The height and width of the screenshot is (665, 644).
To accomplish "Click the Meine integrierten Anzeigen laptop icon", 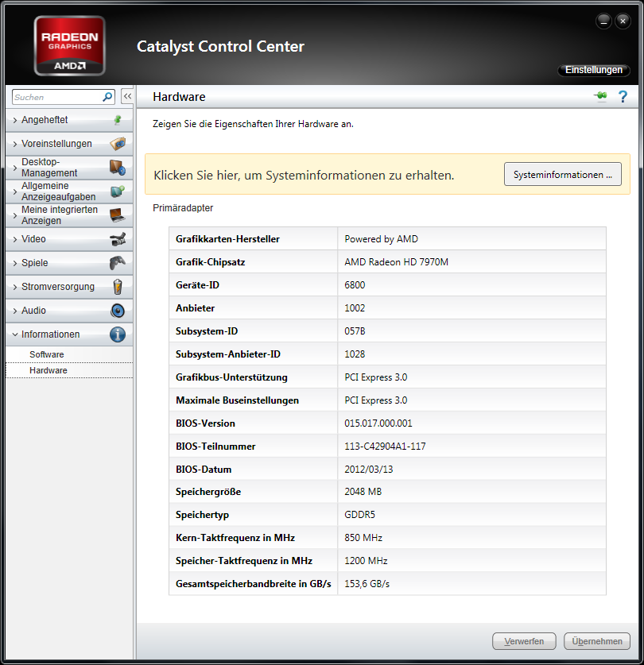I will coord(118,215).
